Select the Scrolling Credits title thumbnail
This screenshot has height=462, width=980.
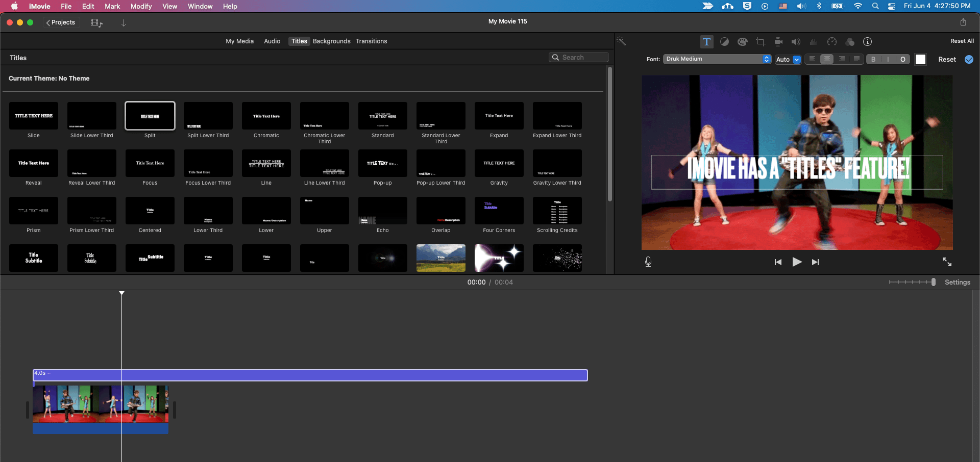pos(557,211)
